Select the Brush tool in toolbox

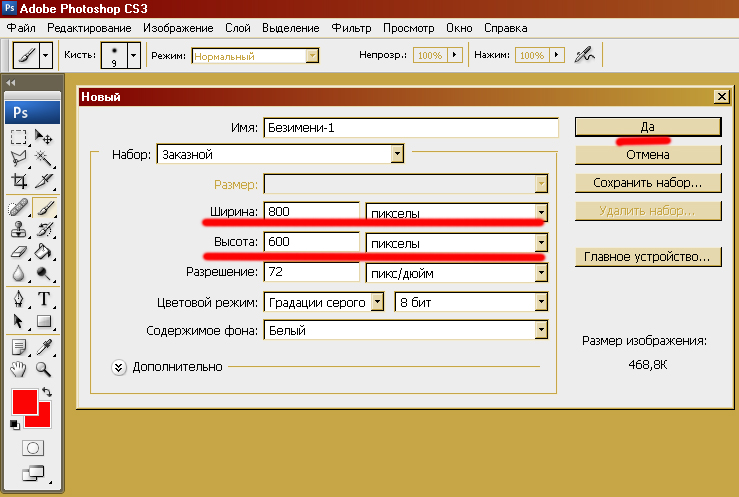pyautogui.click(x=45, y=208)
